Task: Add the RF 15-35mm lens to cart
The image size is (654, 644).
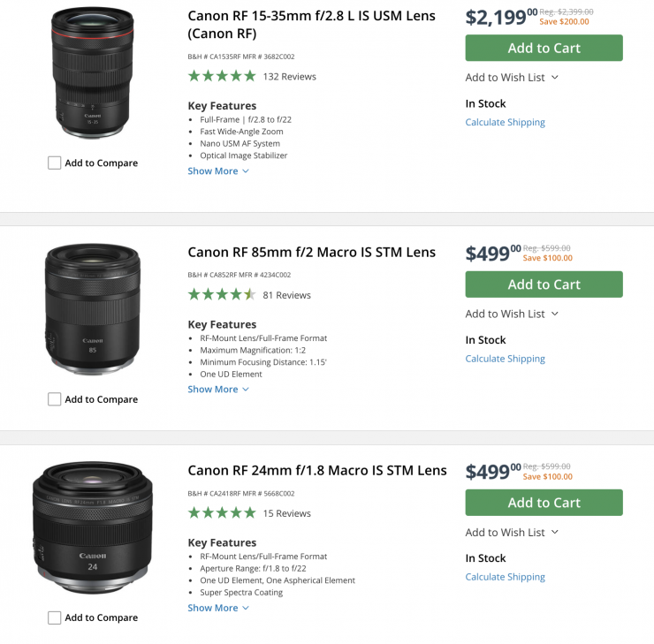Action: [x=544, y=49]
